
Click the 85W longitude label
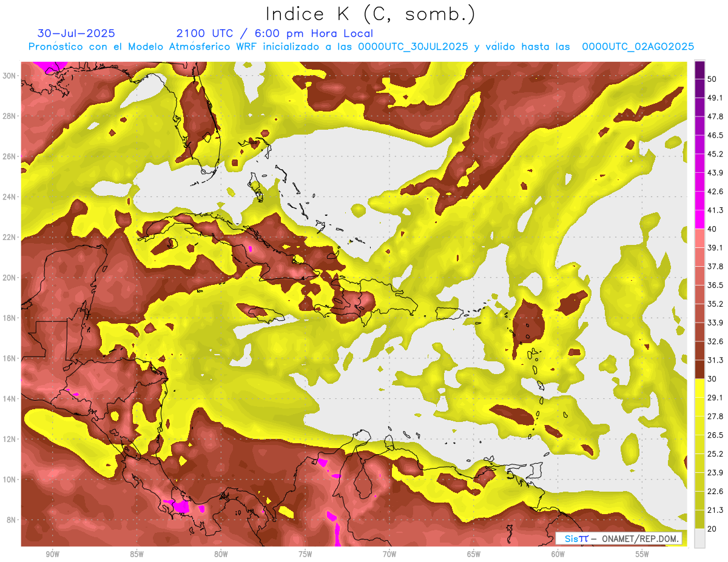[x=136, y=554]
